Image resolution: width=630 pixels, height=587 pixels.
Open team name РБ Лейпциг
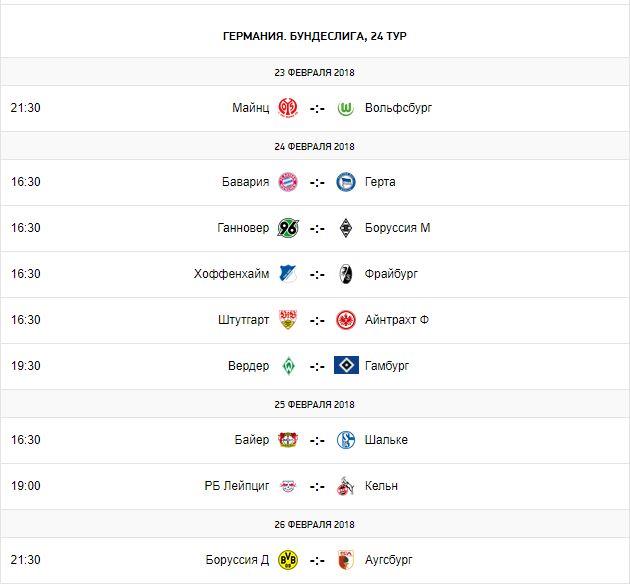click(x=236, y=486)
